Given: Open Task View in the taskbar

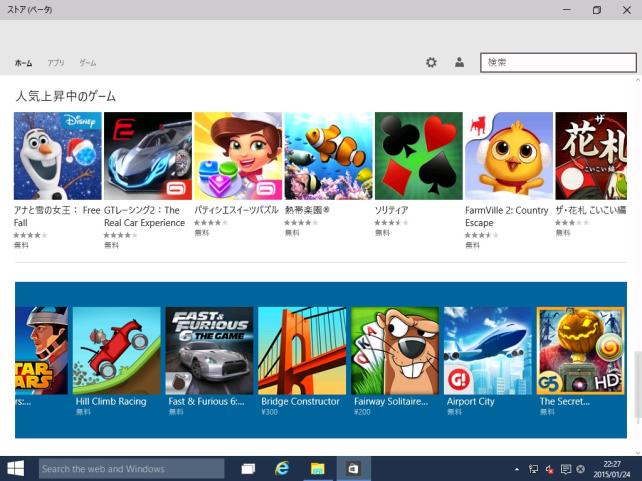Looking at the screenshot, I should 248,469.
